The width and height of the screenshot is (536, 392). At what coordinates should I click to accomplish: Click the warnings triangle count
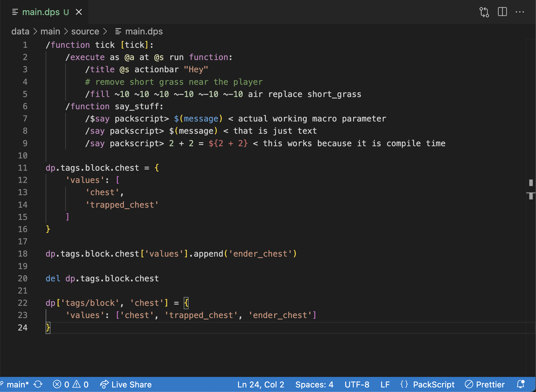click(80, 385)
